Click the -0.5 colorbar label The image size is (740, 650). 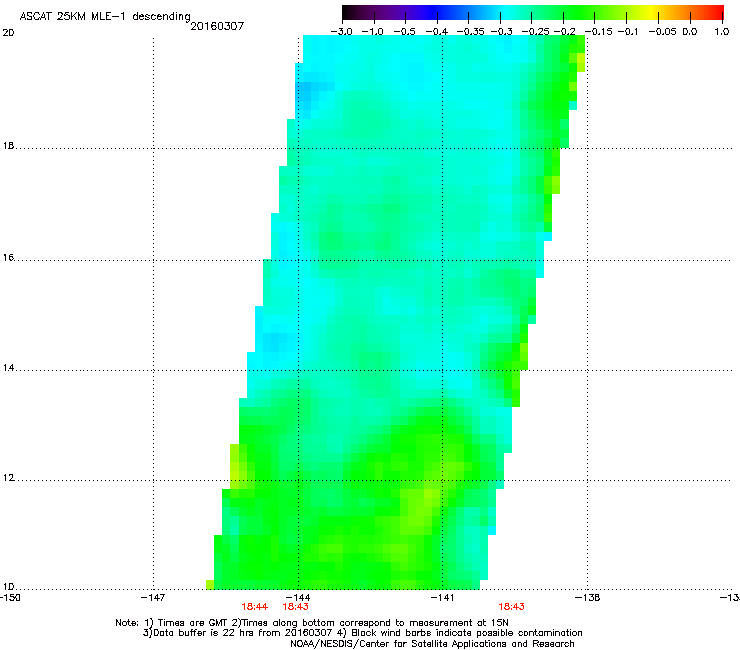(404, 32)
